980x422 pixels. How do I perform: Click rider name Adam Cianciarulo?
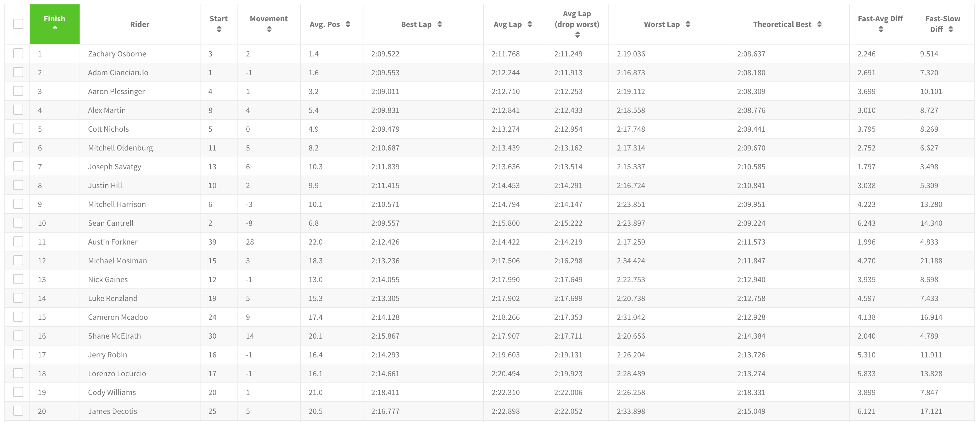point(118,73)
